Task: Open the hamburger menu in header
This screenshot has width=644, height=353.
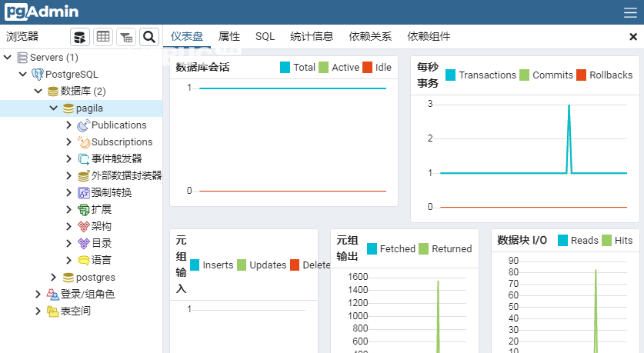Action: pos(630,12)
